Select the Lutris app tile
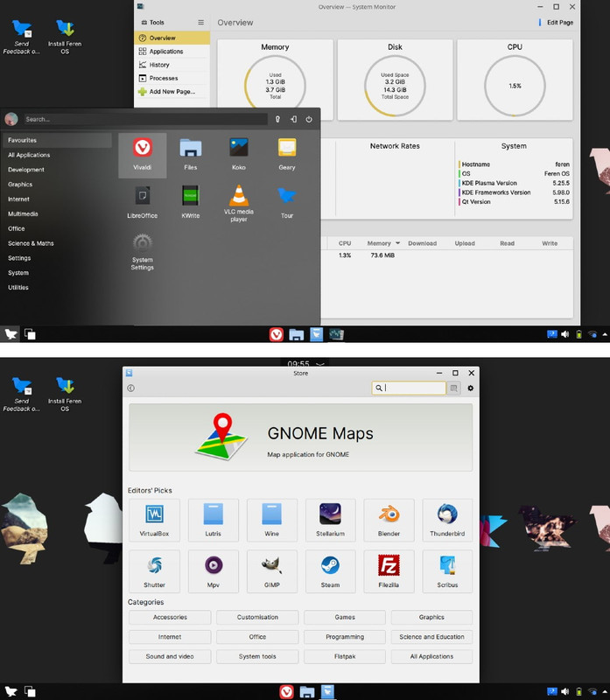Viewport: 610px width, 700px height. click(213, 520)
